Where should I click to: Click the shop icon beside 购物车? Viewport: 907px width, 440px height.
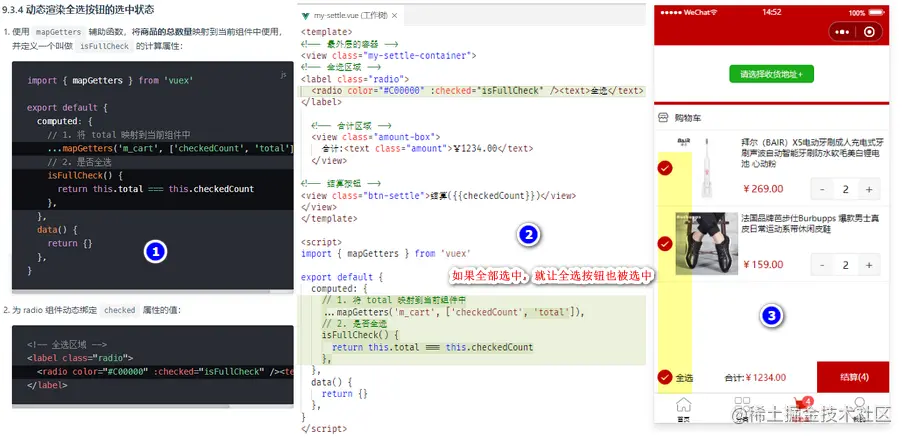[x=663, y=118]
